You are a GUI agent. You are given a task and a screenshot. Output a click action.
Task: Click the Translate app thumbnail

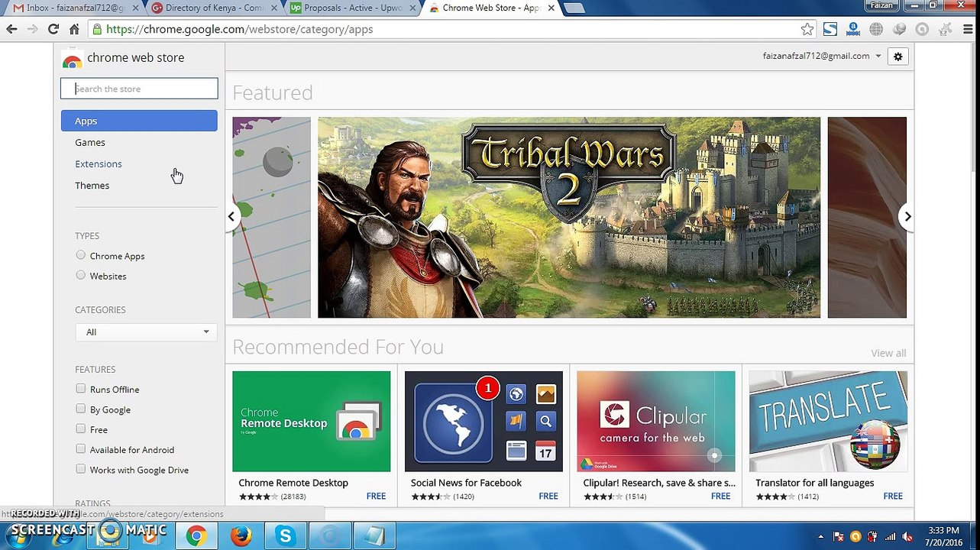[x=828, y=422]
